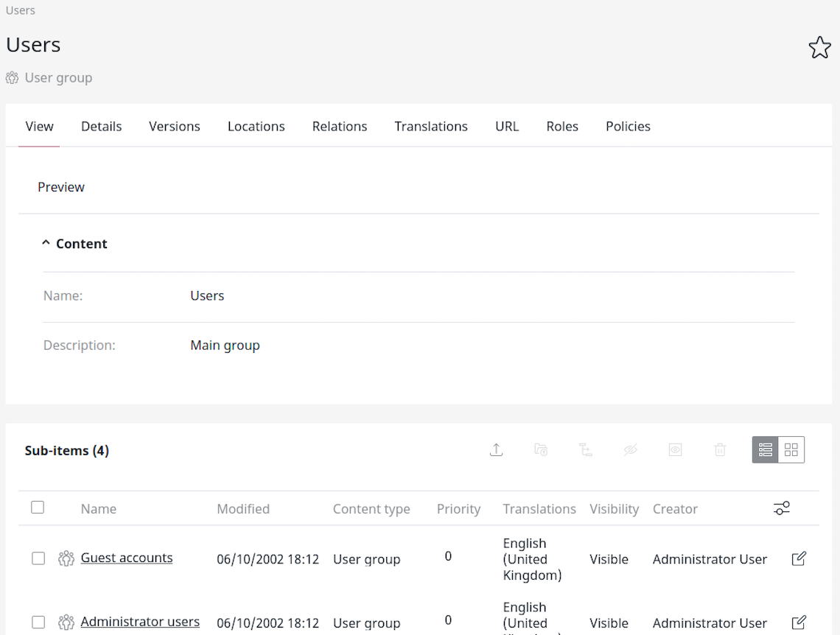Open the Locations tab

[x=256, y=127]
